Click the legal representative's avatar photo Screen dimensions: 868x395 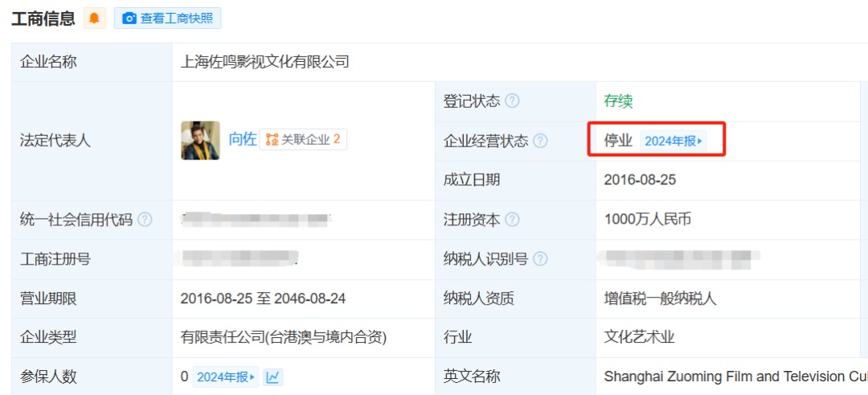pyautogui.click(x=200, y=140)
